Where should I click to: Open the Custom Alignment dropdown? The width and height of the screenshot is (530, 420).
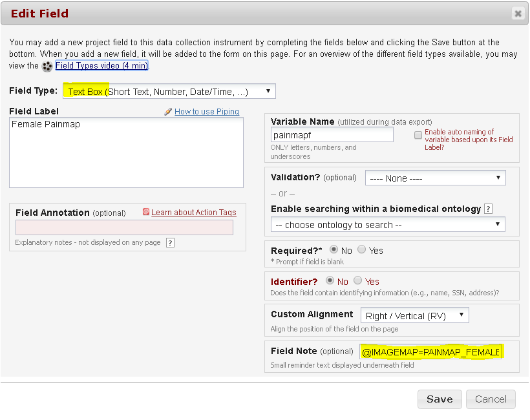click(x=414, y=315)
